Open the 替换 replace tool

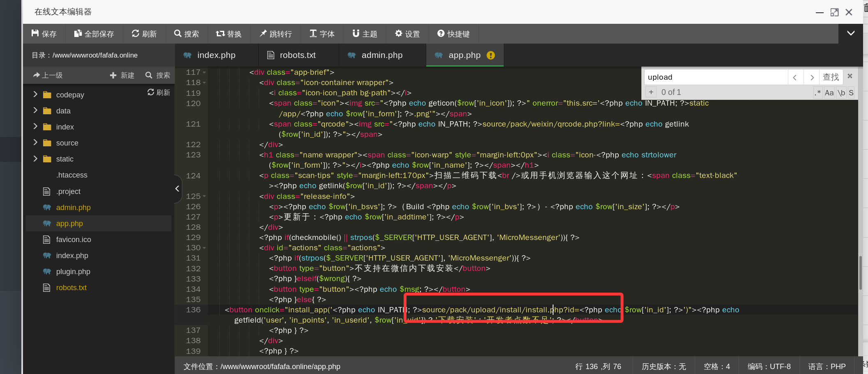229,34
